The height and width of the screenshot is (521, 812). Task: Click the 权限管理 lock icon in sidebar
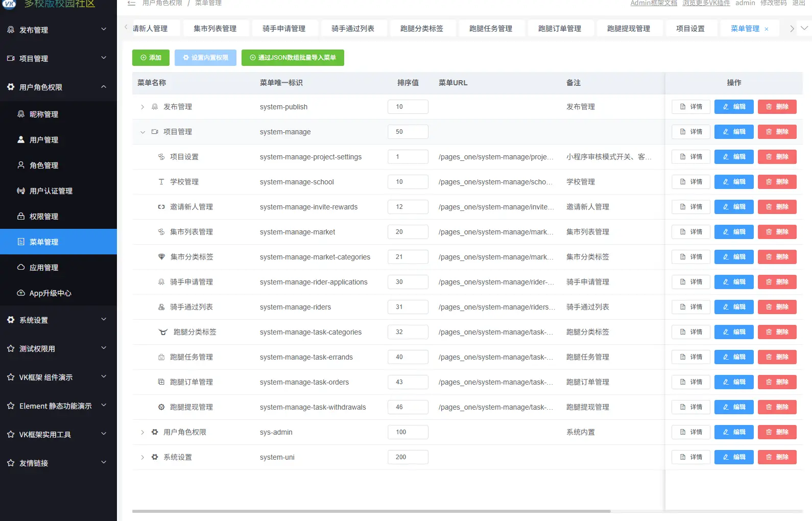pos(21,216)
